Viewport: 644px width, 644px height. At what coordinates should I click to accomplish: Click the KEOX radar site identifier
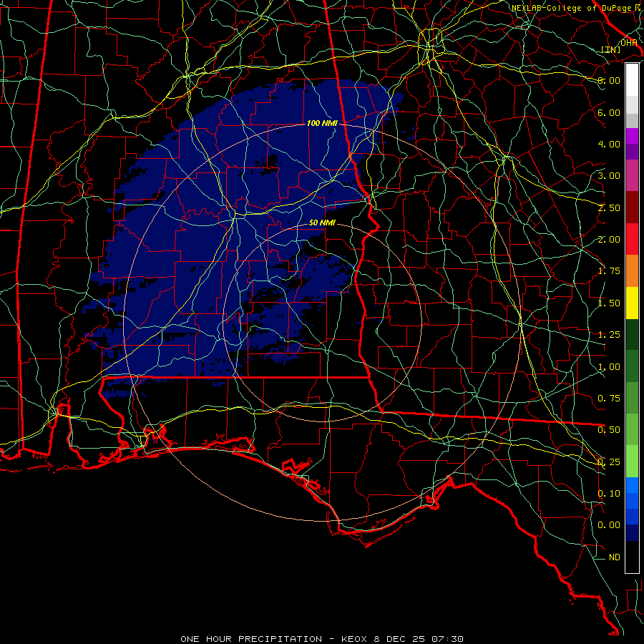[354, 639]
